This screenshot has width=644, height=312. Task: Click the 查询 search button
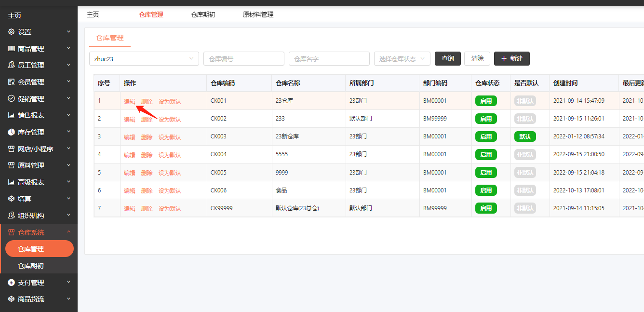(447, 58)
